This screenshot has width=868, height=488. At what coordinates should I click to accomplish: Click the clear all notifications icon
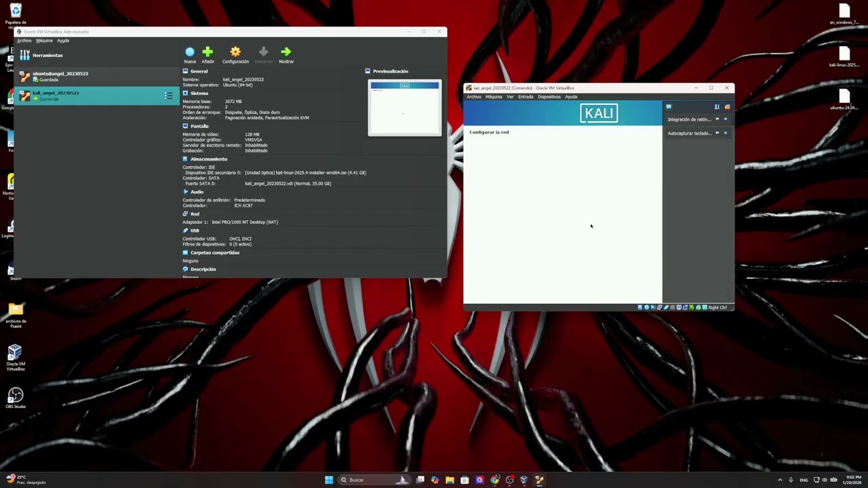pyautogui.click(x=727, y=106)
